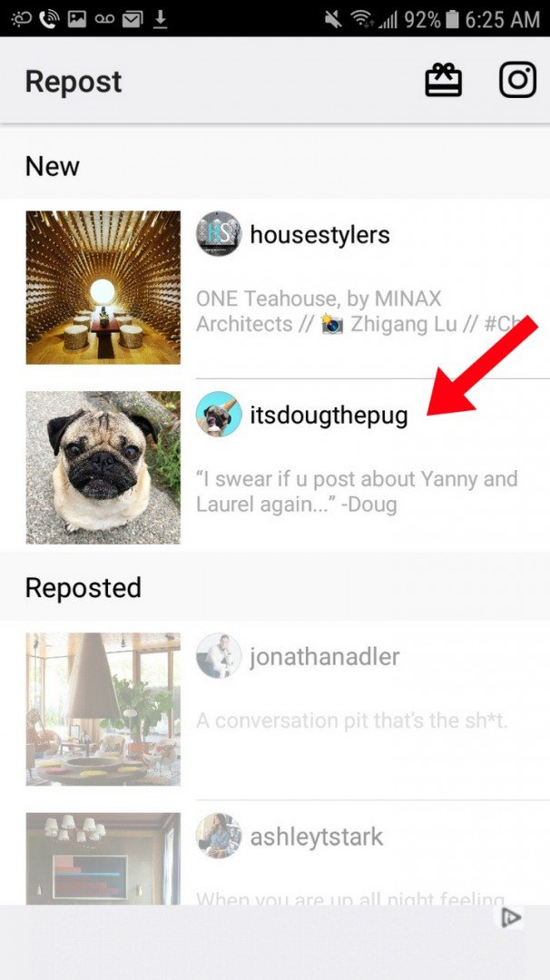Click the ad choices play icon

pos(511,916)
